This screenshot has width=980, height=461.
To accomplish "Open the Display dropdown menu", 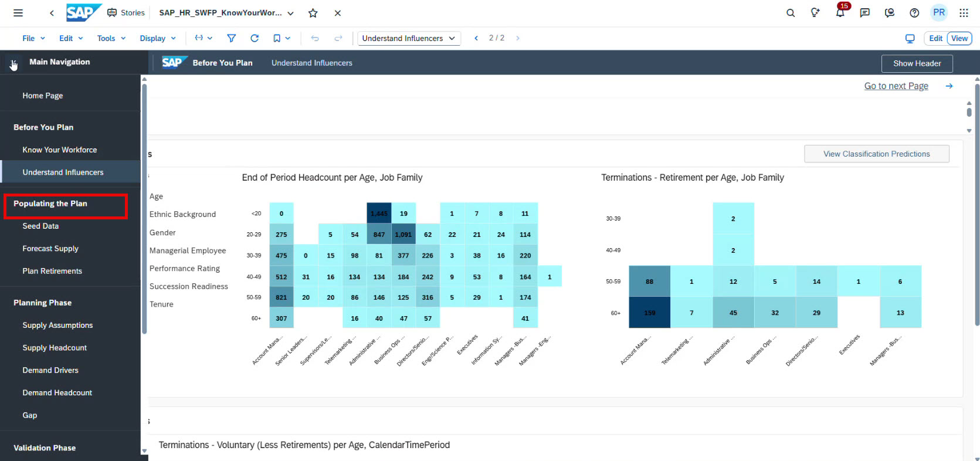I will tap(157, 38).
